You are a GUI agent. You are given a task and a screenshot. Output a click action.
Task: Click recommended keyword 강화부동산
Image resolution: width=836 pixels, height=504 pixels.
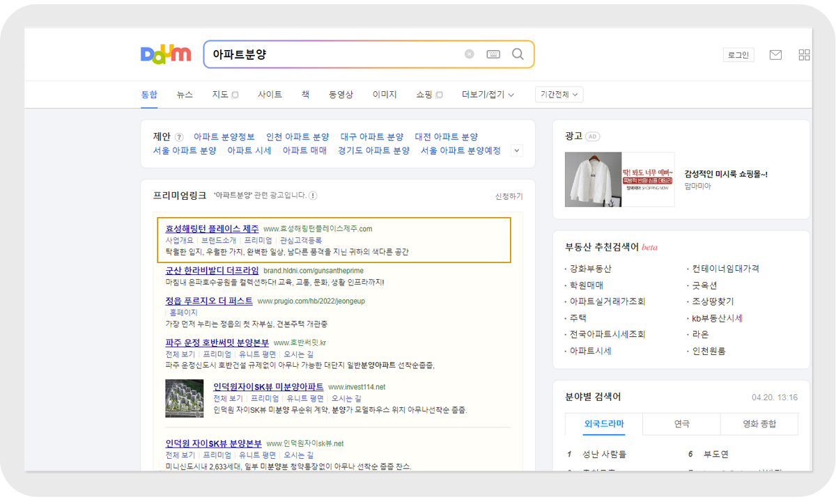point(590,268)
